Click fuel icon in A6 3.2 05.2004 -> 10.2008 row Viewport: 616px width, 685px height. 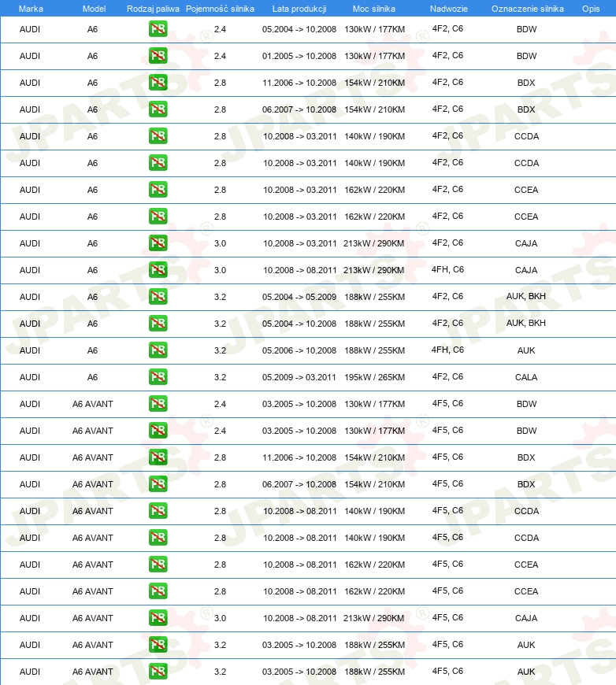tap(158, 324)
